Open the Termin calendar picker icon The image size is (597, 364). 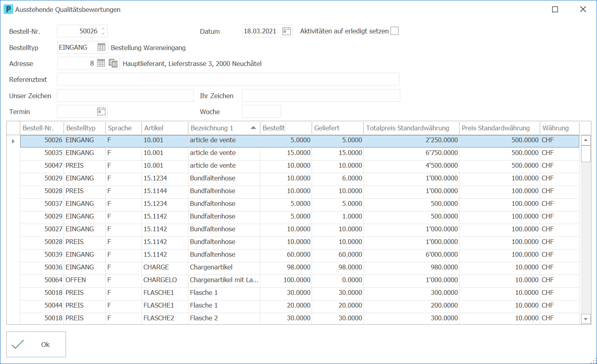(x=101, y=111)
